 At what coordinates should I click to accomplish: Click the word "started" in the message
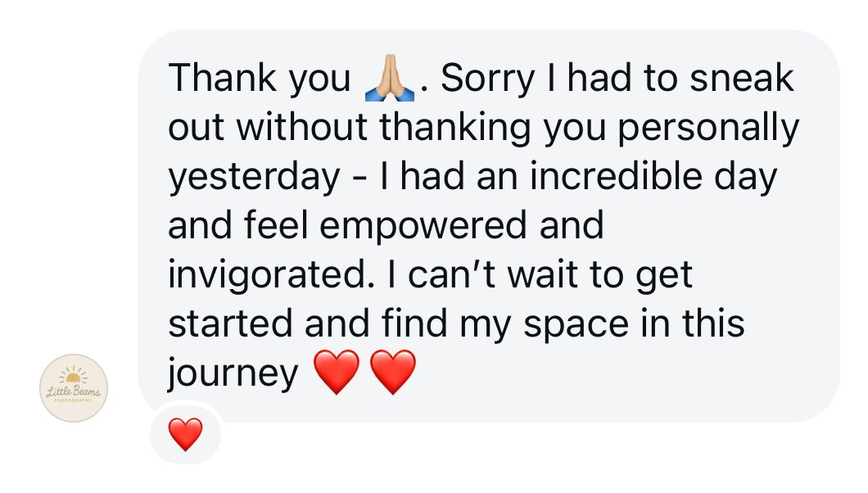(x=230, y=323)
